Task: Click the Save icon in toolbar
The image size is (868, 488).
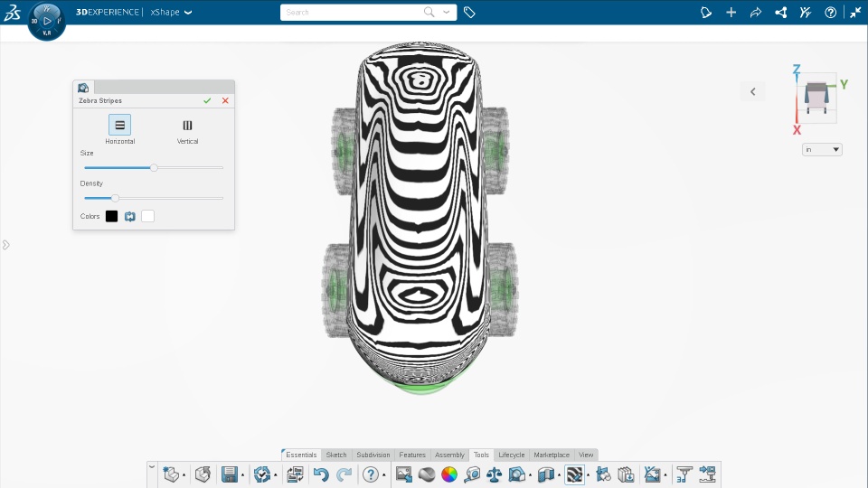Action: tap(230, 474)
